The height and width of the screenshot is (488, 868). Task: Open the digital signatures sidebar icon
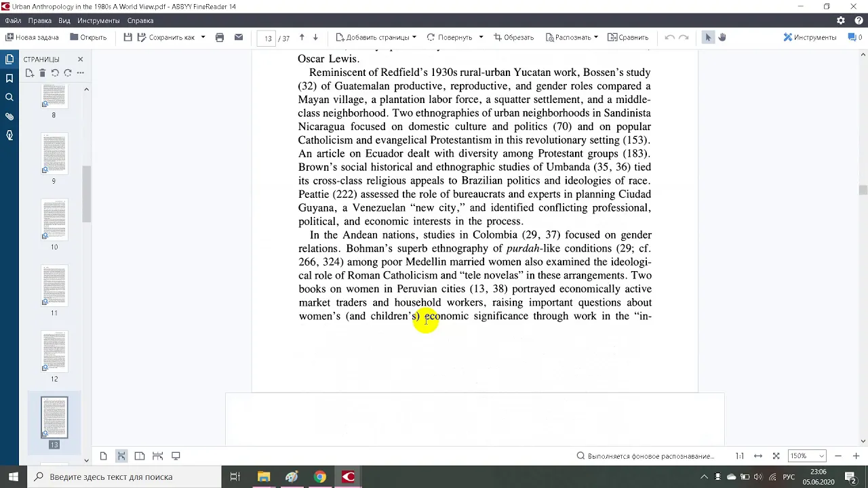(9, 136)
